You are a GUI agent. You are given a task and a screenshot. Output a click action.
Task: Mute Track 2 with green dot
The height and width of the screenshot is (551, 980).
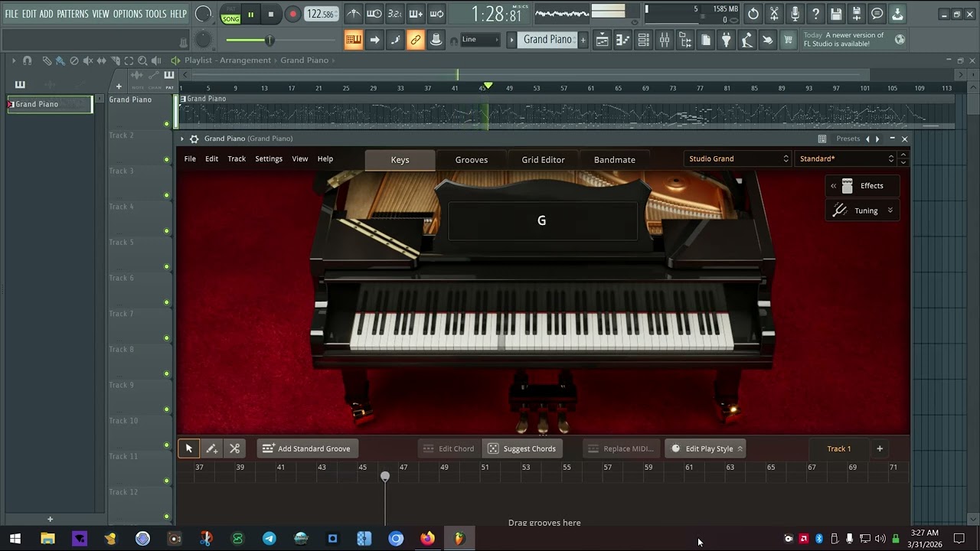[x=167, y=159]
